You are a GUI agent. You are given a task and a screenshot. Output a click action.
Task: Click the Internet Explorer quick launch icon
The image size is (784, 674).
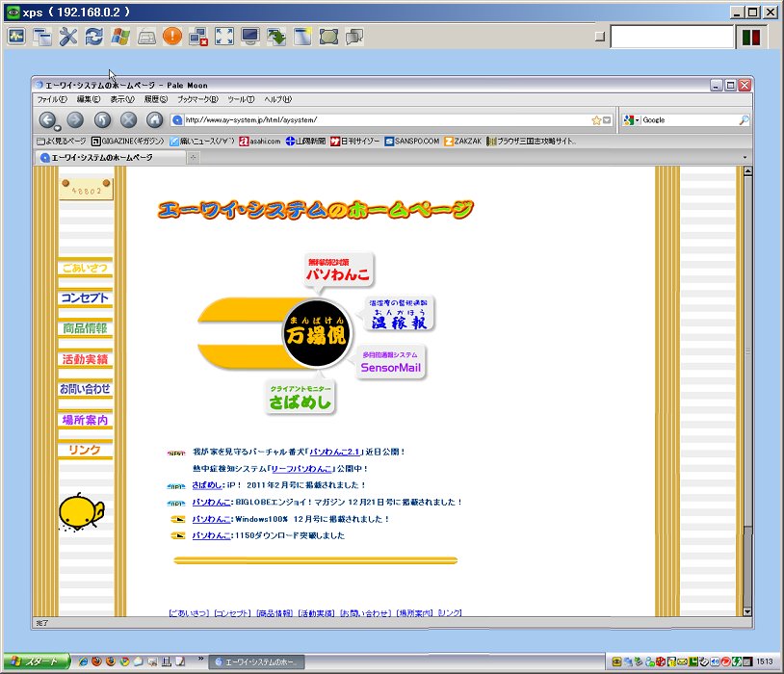[x=83, y=661]
